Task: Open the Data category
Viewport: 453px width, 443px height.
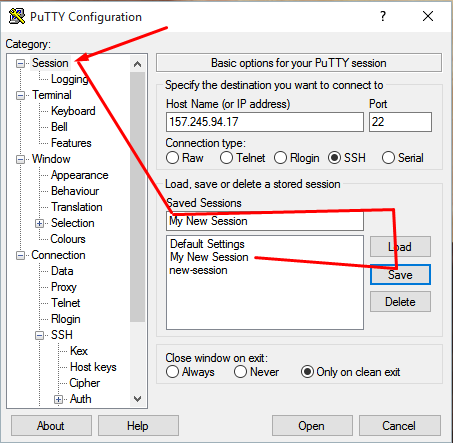Action: pos(62,271)
